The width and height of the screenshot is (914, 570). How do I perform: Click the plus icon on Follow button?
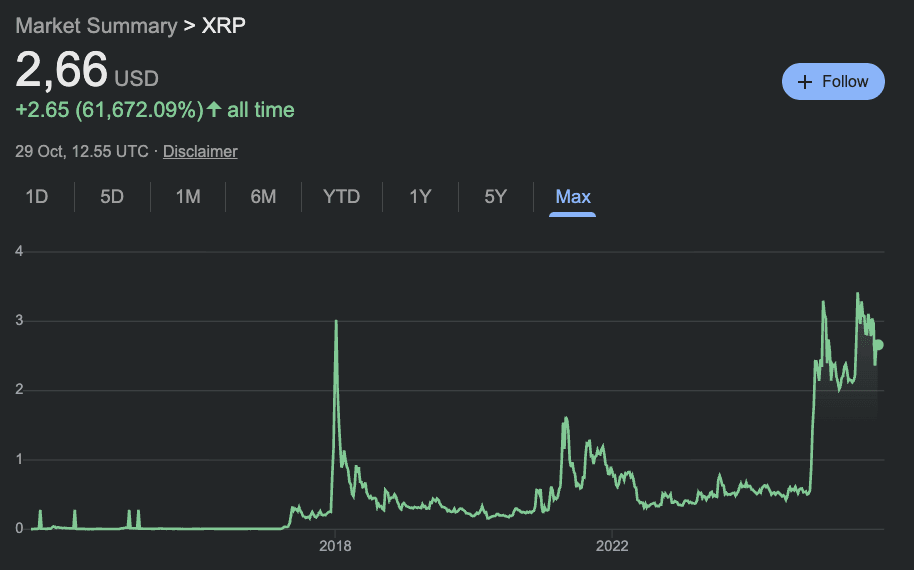click(x=805, y=82)
